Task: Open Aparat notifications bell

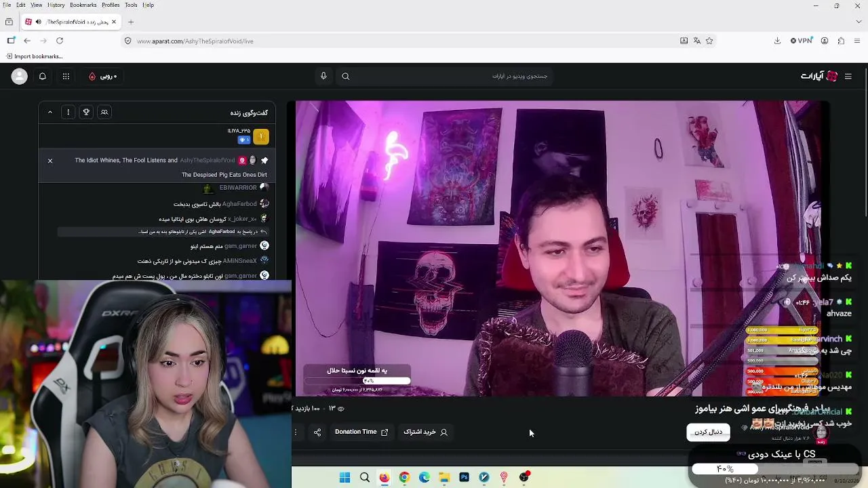Action: pyautogui.click(x=42, y=77)
